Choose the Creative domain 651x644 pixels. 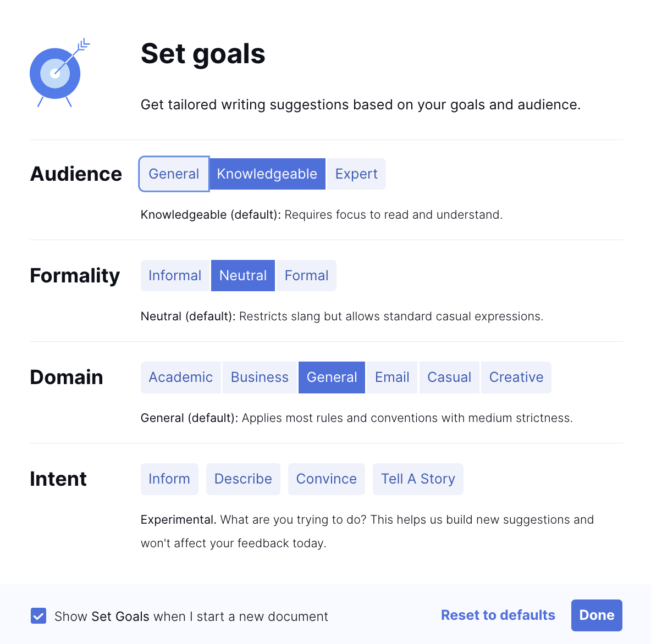(516, 377)
